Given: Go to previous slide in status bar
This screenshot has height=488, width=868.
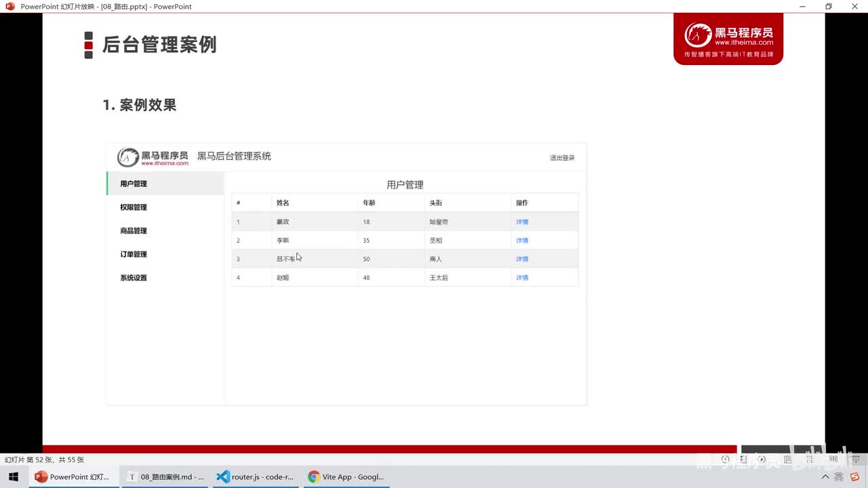Looking at the screenshot, I should point(726,459).
